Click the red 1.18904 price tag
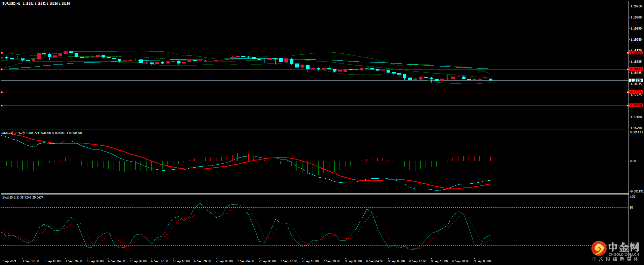Viewport: 644px width, 265px height. pyautogui.click(x=636, y=53)
